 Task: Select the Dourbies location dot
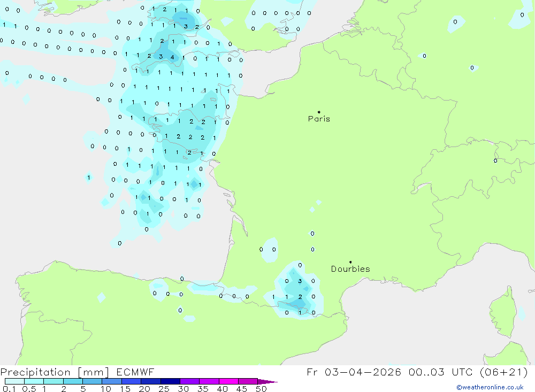(x=350, y=262)
